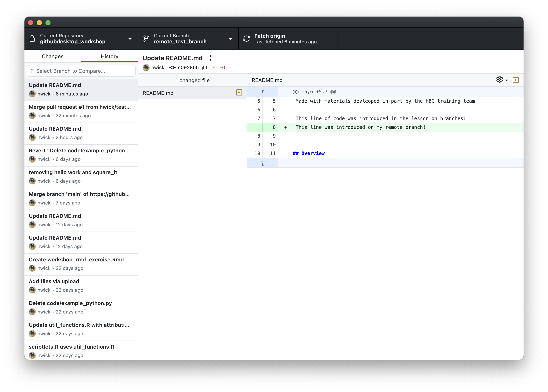Click the hwick author name in the commit header
This screenshot has height=392, width=548.
[158, 68]
